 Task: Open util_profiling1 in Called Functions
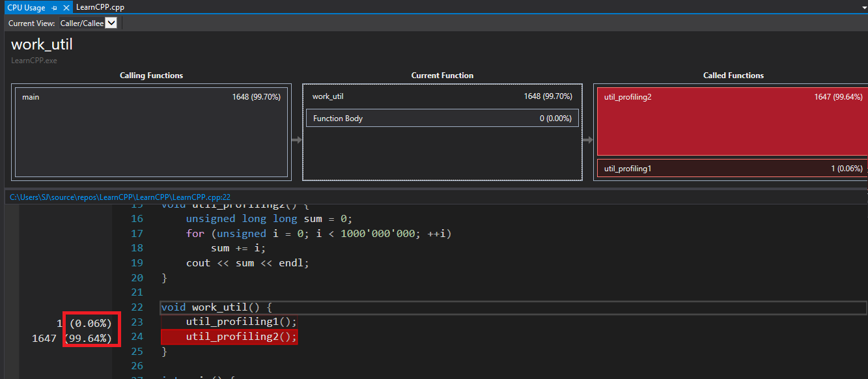click(x=733, y=169)
